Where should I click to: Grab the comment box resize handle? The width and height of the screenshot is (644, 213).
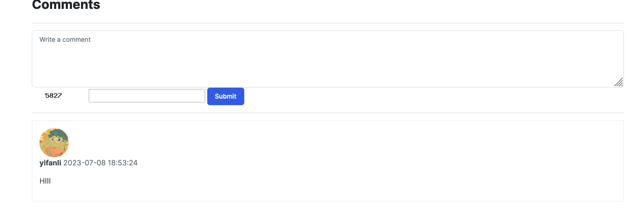(618, 82)
